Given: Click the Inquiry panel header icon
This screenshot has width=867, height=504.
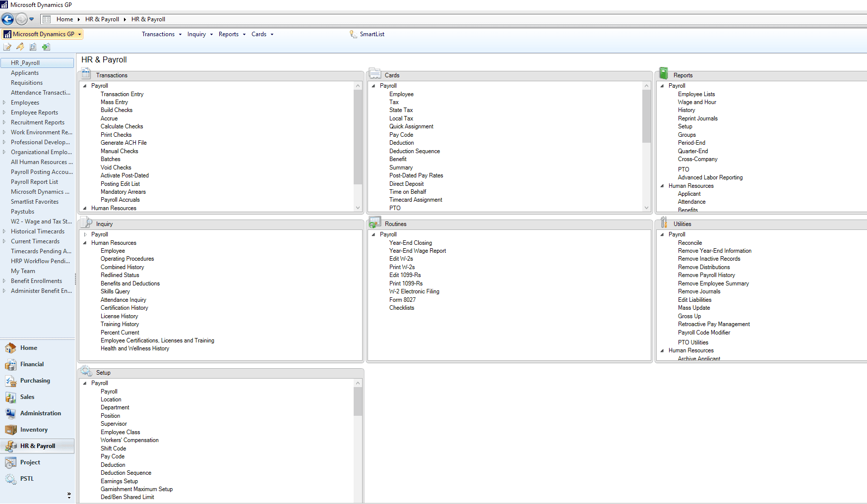Looking at the screenshot, I should (x=86, y=223).
